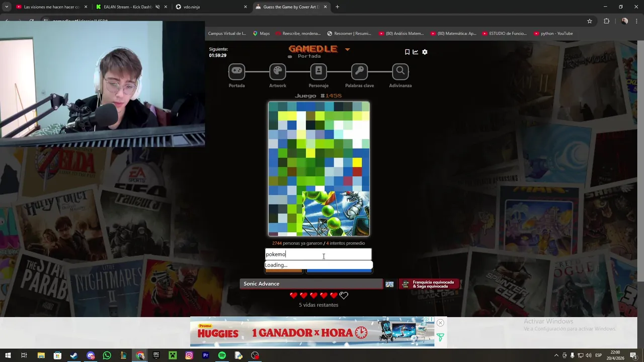
Task: Open the Gamedle settings gear
Action: [x=425, y=52]
